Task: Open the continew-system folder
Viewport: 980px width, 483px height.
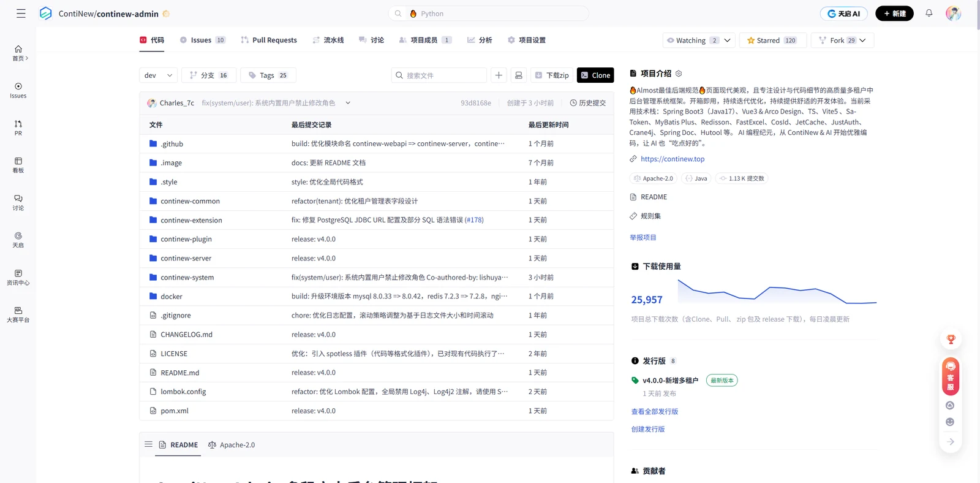Action: coord(187,278)
